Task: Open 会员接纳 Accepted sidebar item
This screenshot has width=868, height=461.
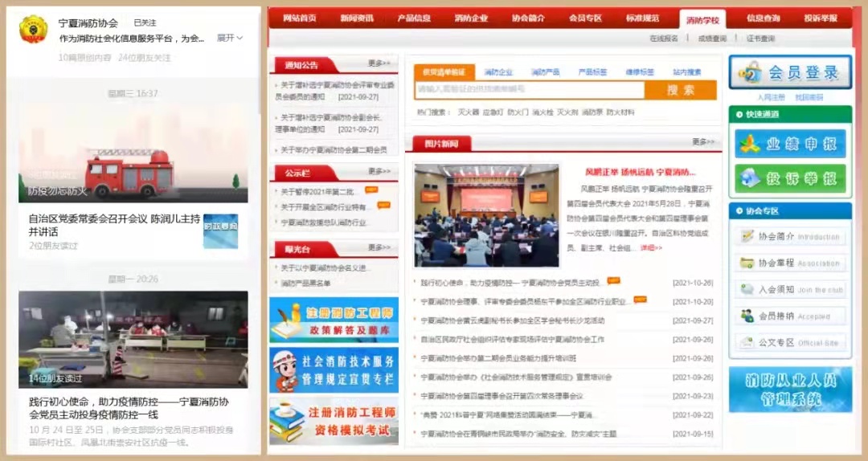Action: pos(790,316)
